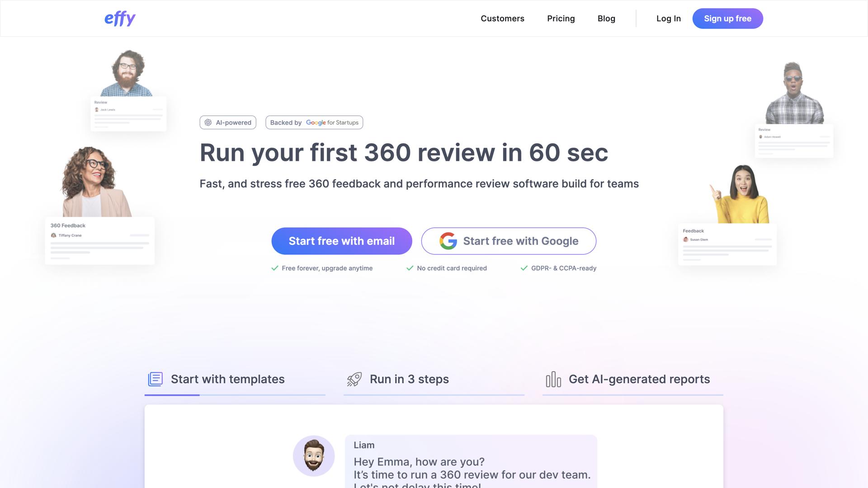Click checkmark beside Free forever text

[274, 268]
